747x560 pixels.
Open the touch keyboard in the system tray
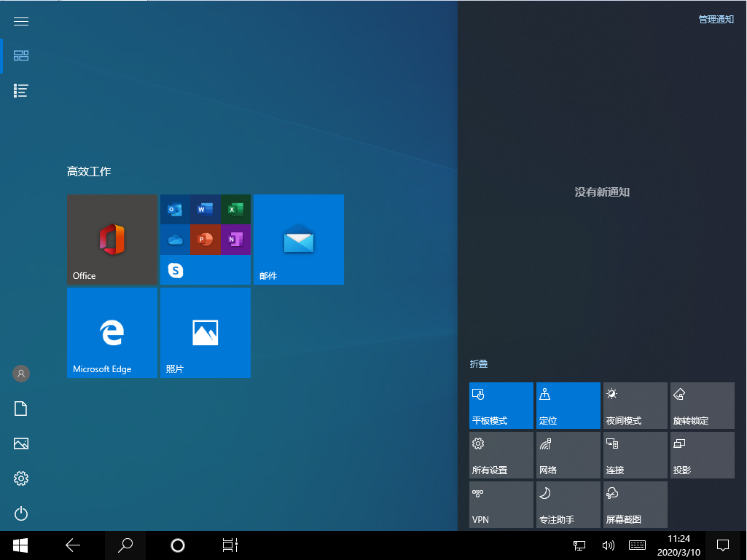point(636,545)
